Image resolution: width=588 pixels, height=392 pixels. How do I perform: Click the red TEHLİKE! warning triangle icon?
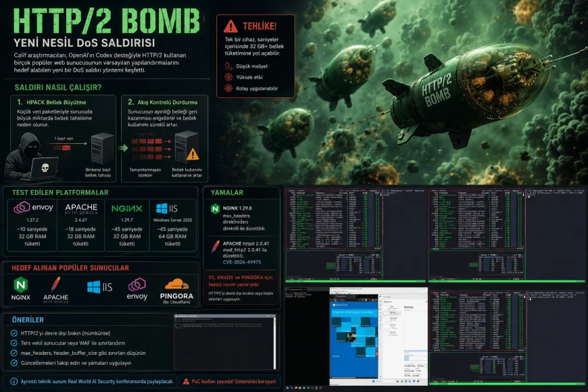pyautogui.click(x=230, y=26)
